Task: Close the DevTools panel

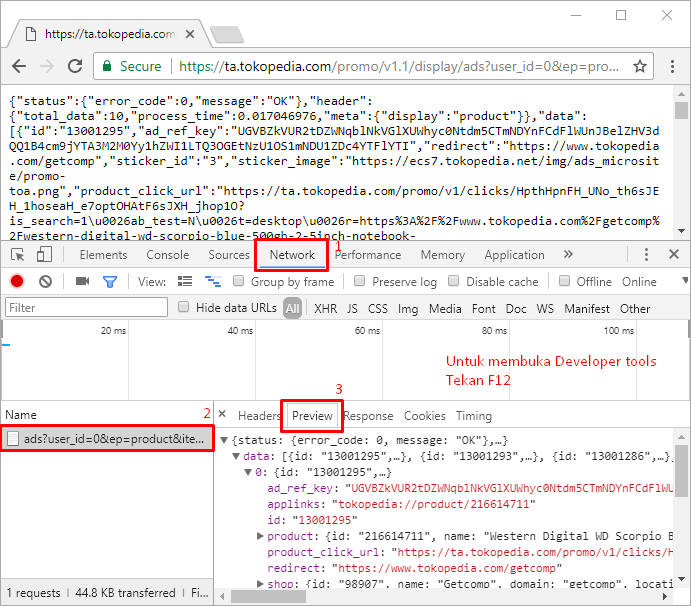Action: coord(673,254)
